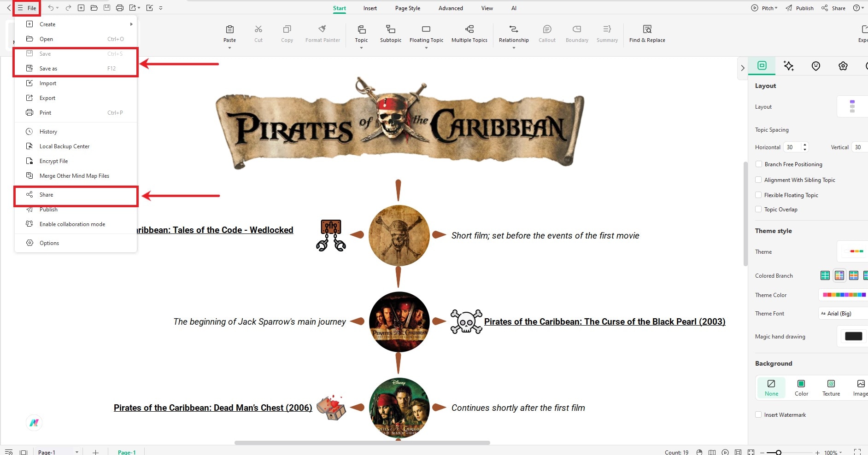Click Share in the File menu
This screenshot has width=868, height=455.
(x=76, y=195)
